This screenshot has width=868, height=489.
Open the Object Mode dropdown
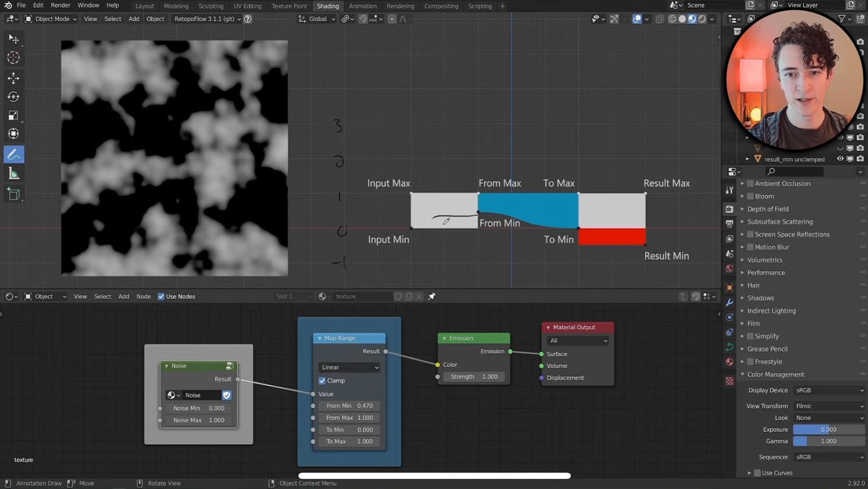tap(51, 19)
